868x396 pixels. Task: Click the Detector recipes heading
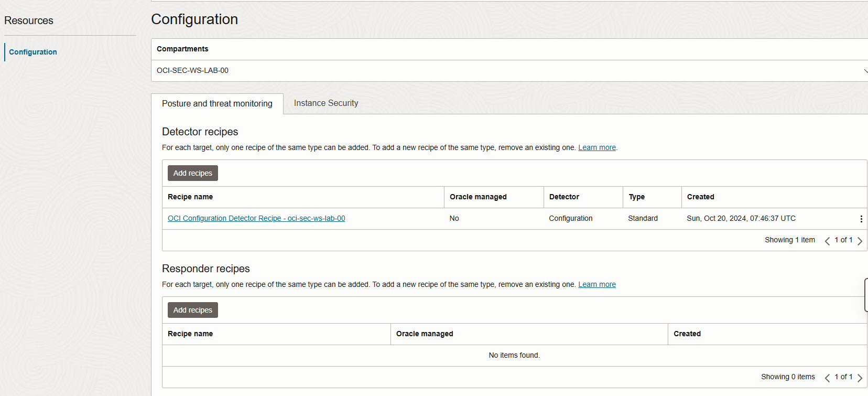click(x=200, y=132)
